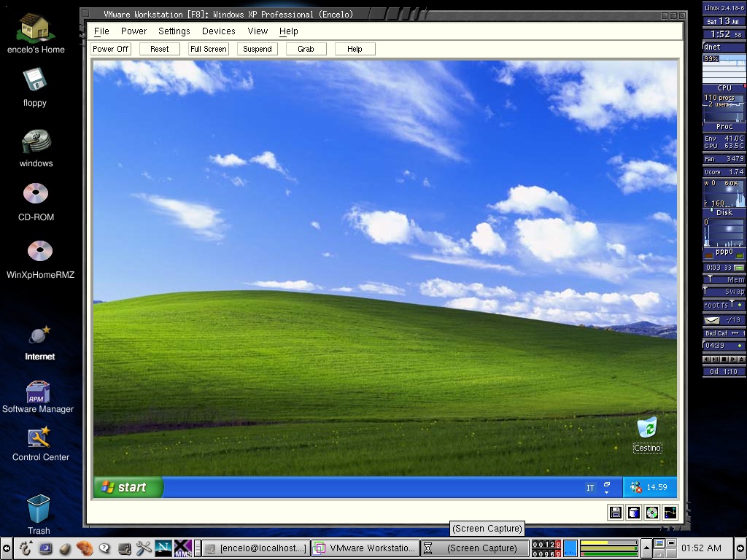Open the Settings menu
Viewport: 747px width, 560px height.
pos(174,31)
